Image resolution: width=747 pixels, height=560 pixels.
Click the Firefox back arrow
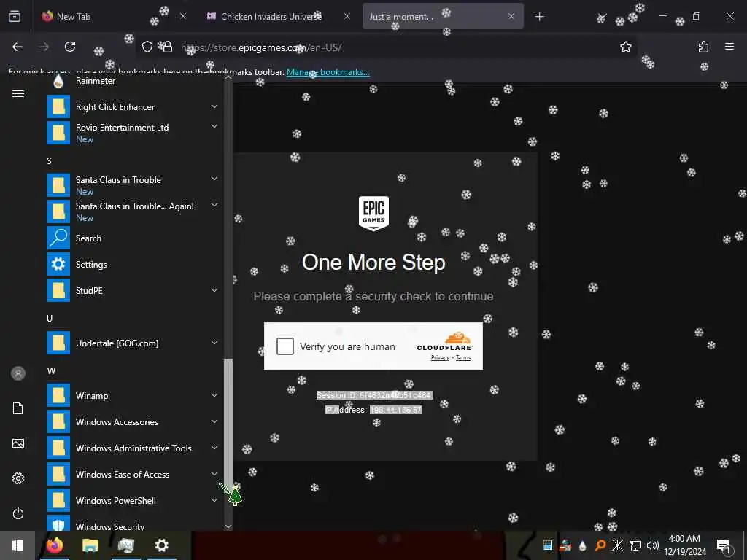tap(18, 47)
